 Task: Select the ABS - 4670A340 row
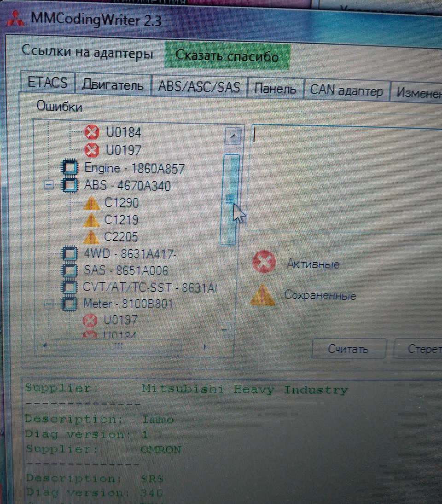127,185
